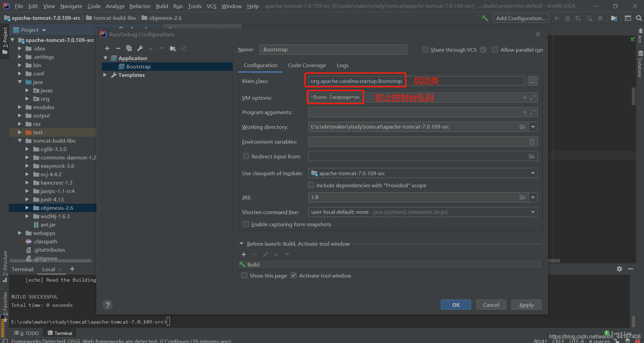
Task: Uncheck Activate tool window checkbox
Action: coord(293,276)
